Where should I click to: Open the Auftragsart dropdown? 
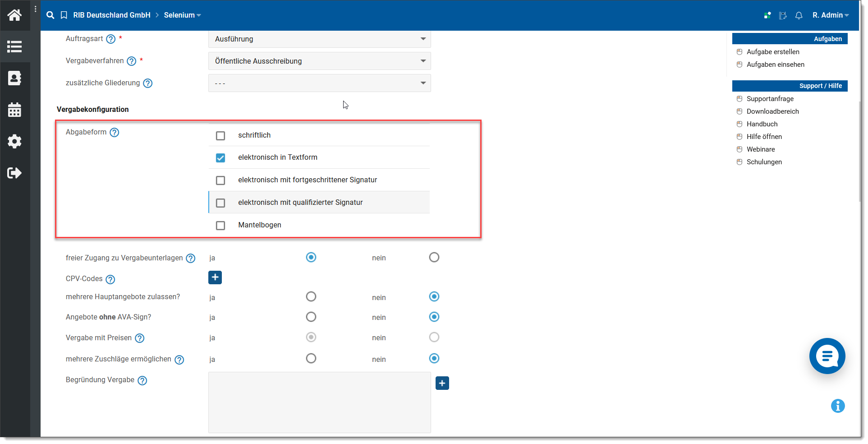pyautogui.click(x=320, y=39)
